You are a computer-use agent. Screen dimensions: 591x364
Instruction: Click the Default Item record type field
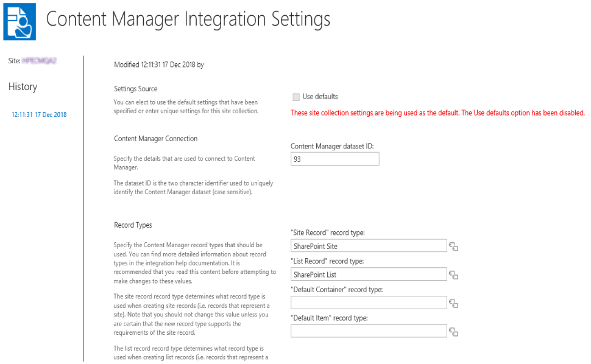coord(369,331)
